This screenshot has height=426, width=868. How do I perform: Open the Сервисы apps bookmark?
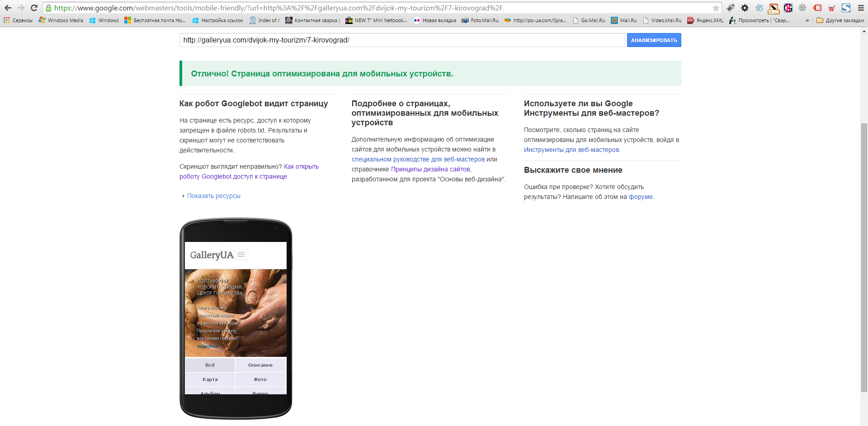pyautogui.click(x=18, y=20)
